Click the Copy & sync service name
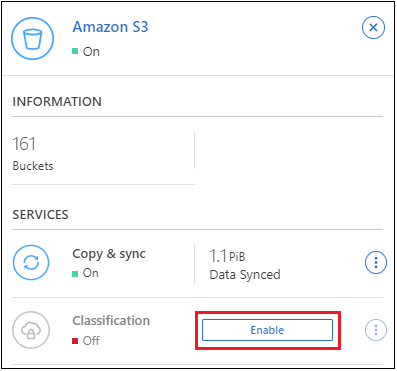 click(109, 254)
